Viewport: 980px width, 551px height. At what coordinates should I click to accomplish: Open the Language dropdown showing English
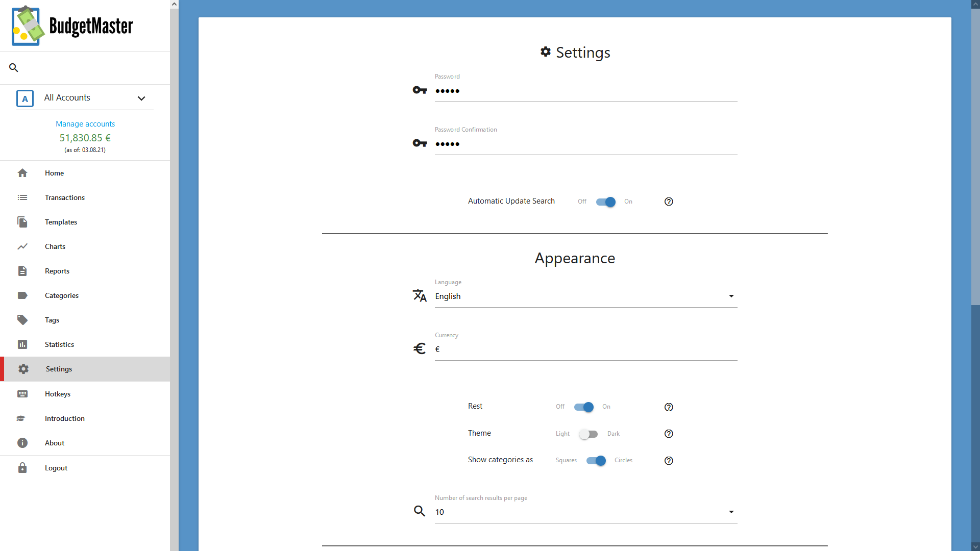click(x=586, y=296)
